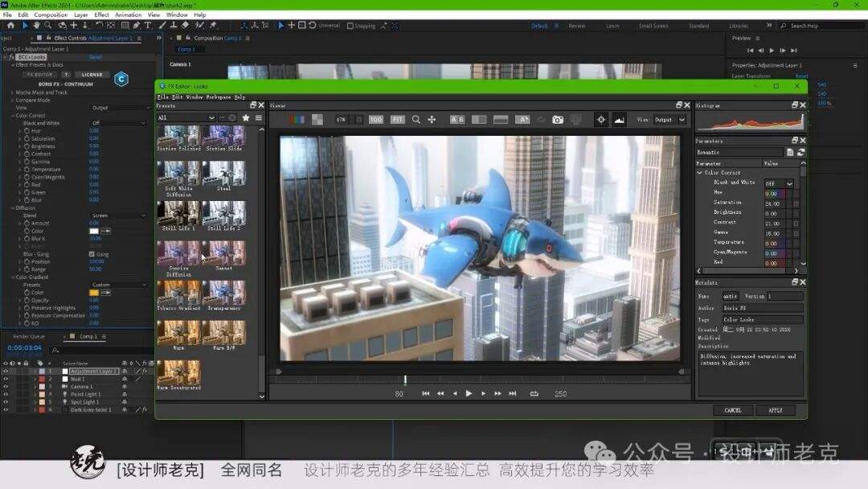Toggle visibility of Point Light 1 layer
868x489 pixels.
coord(6,394)
